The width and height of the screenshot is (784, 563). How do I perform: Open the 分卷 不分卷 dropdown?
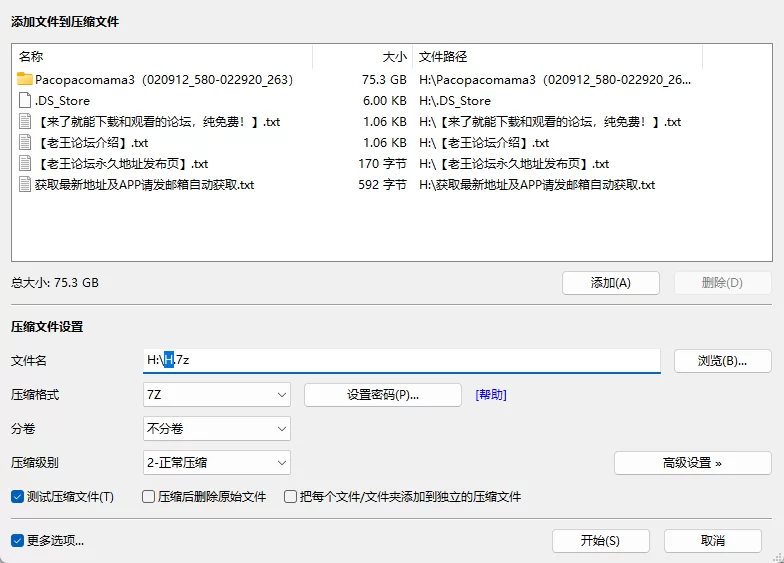pos(216,429)
